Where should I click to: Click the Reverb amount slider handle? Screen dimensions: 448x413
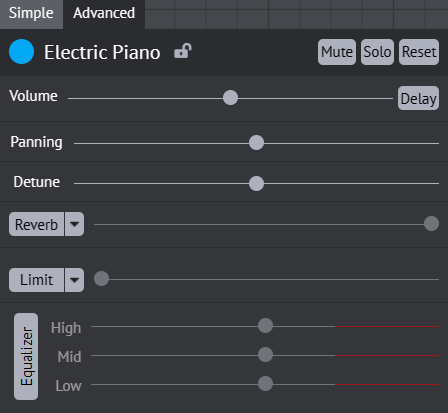tap(431, 223)
